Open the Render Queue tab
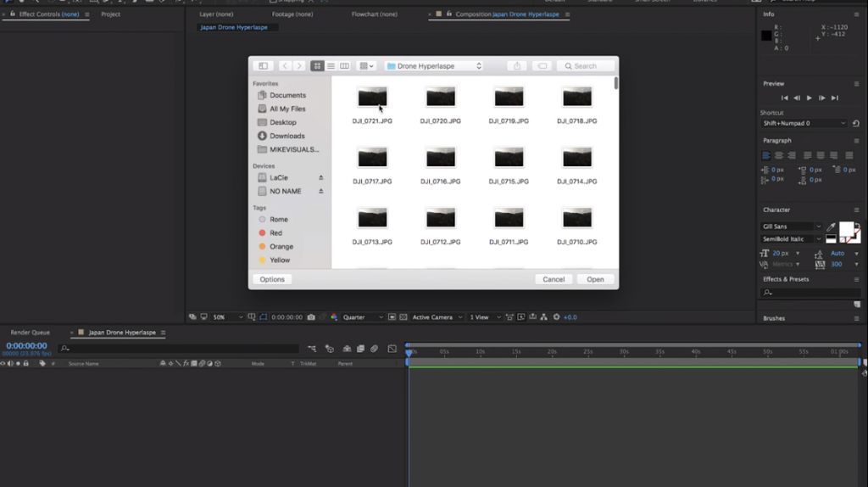This screenshot has height=487, width=868. coord(30,333)
